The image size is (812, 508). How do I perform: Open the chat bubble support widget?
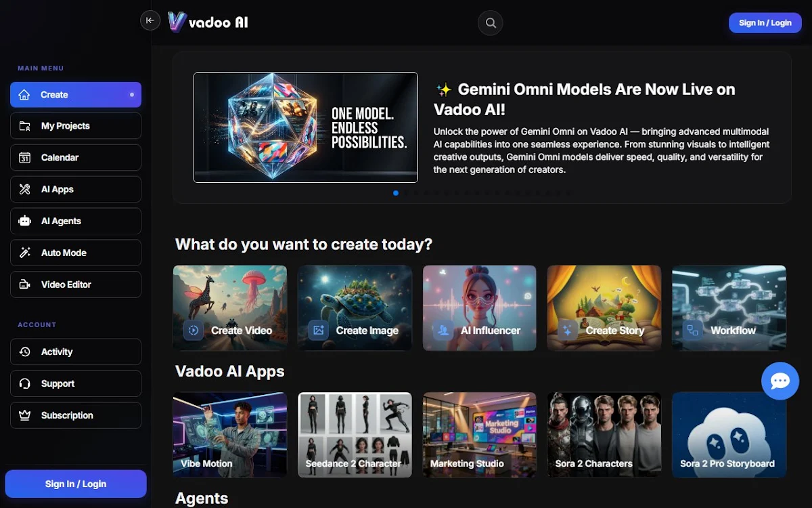(780, 381)
